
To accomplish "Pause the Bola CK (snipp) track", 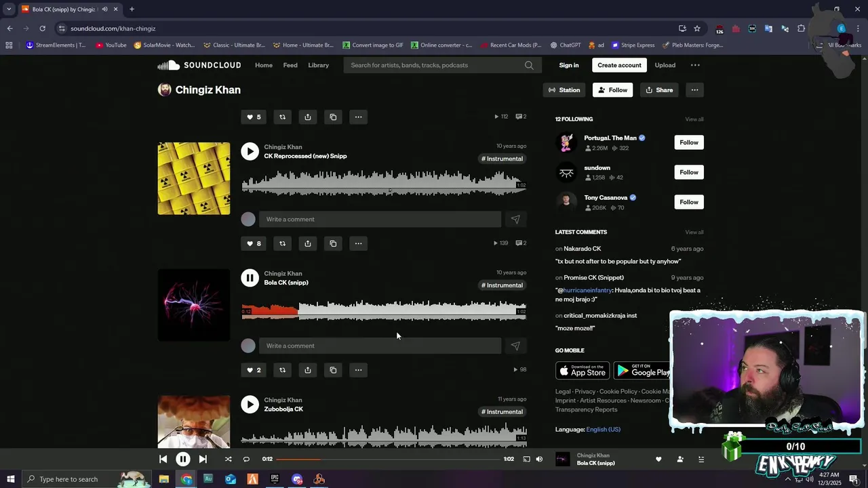I will [x=250, y=278].
